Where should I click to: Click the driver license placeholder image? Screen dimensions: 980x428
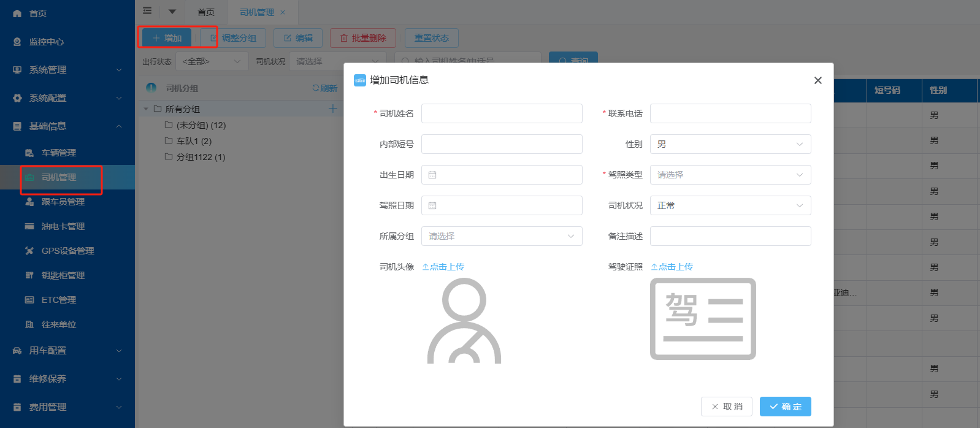703,319
